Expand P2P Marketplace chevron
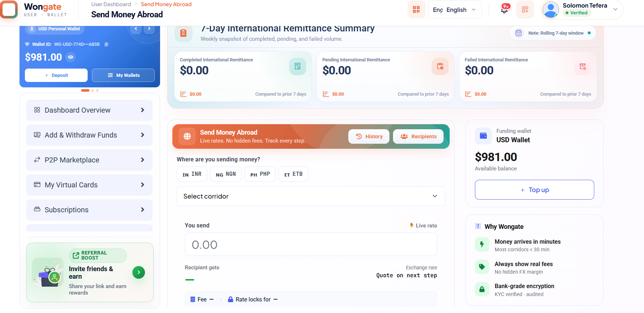The height and width of the screenshot is (313, 644). (142, 160)
